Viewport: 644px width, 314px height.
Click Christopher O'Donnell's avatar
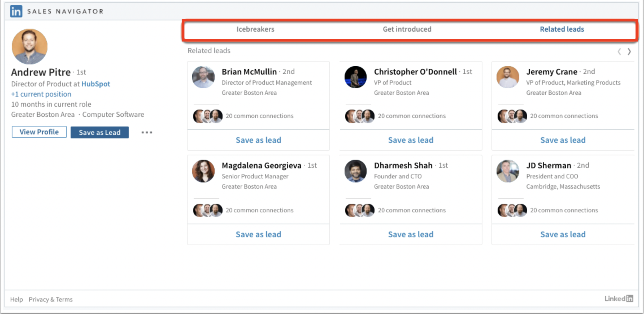(x=356, y=77)
